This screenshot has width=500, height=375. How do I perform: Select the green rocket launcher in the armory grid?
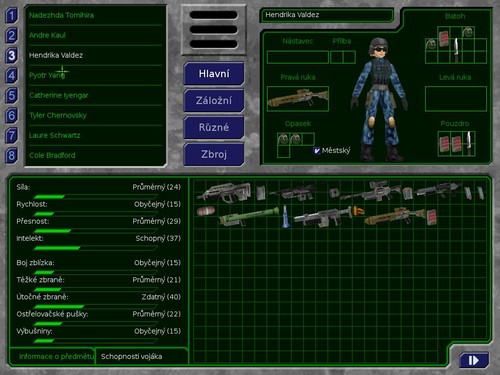[249, 217]
